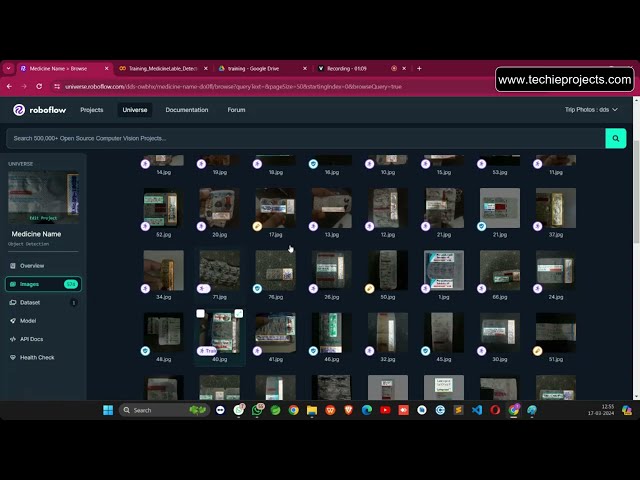Screen dimensions: 640x480
Task: Select Universe in top navigation
Action: coord(135,110)
